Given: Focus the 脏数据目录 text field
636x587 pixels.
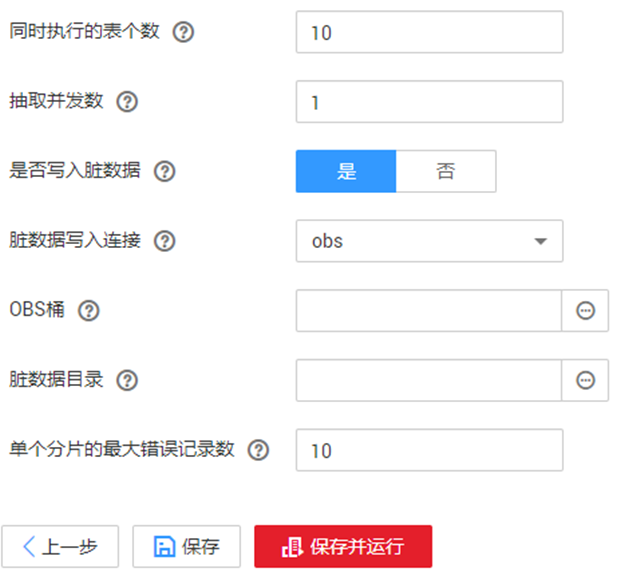Looking at the screenshot, I should [x=428, y=381].
